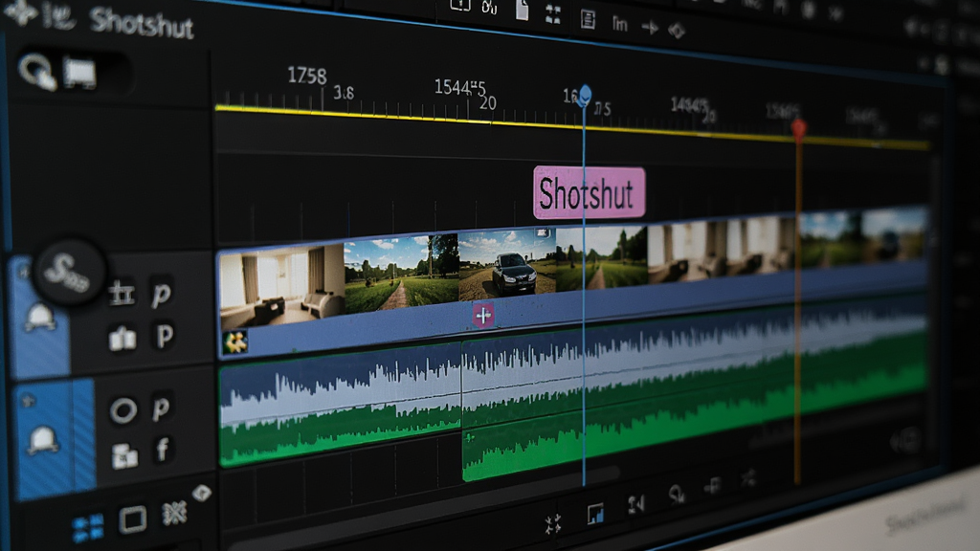Select the pink 'Shotshut' title clip
Screen dimensions: 980x551
[x=589, y=192]
